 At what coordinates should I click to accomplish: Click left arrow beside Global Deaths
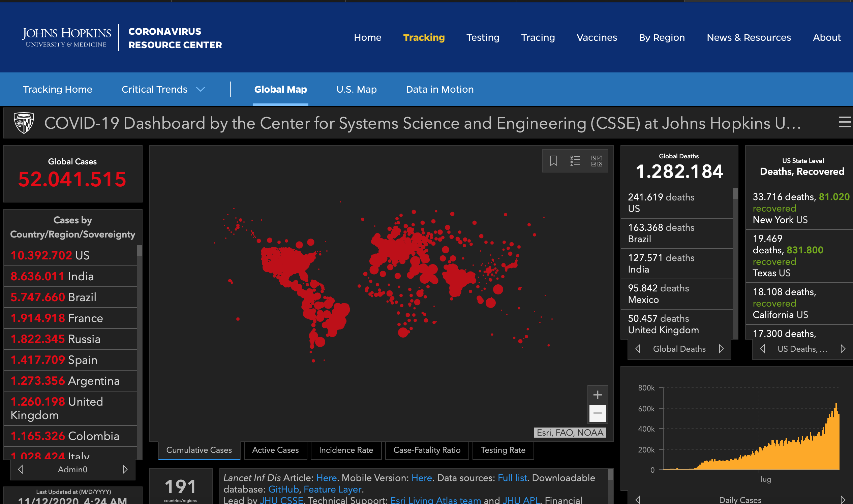click(638, 349)
